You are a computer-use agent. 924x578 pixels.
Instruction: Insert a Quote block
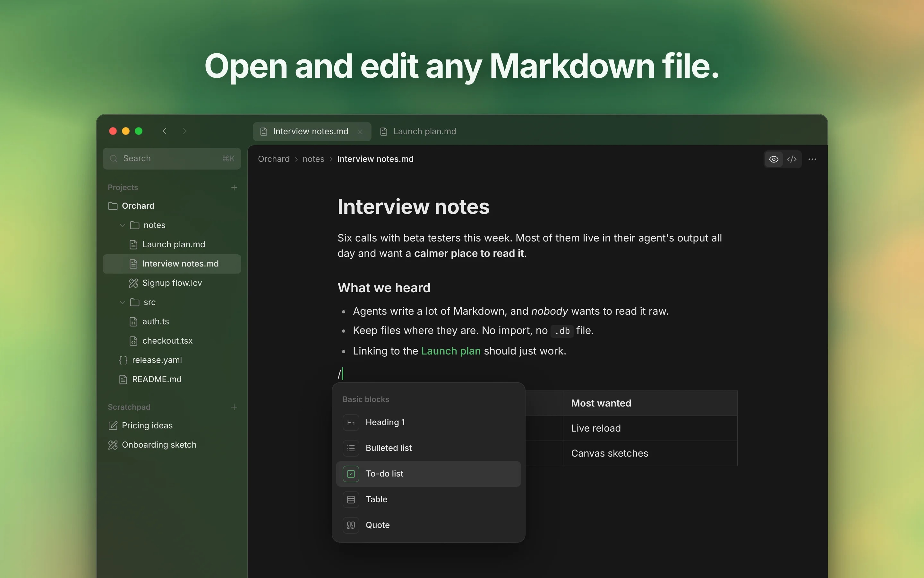428,525
